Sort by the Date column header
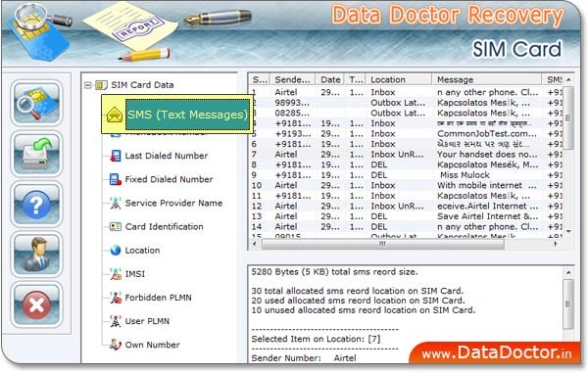Image resolution: width=588 pixels, height=372 pixels. point(330,79)
